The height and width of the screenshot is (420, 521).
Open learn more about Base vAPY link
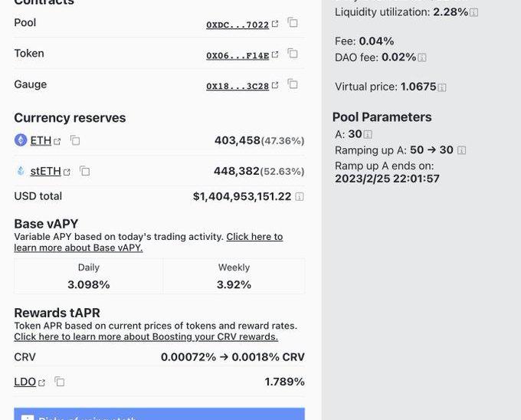tap(78, 248)
